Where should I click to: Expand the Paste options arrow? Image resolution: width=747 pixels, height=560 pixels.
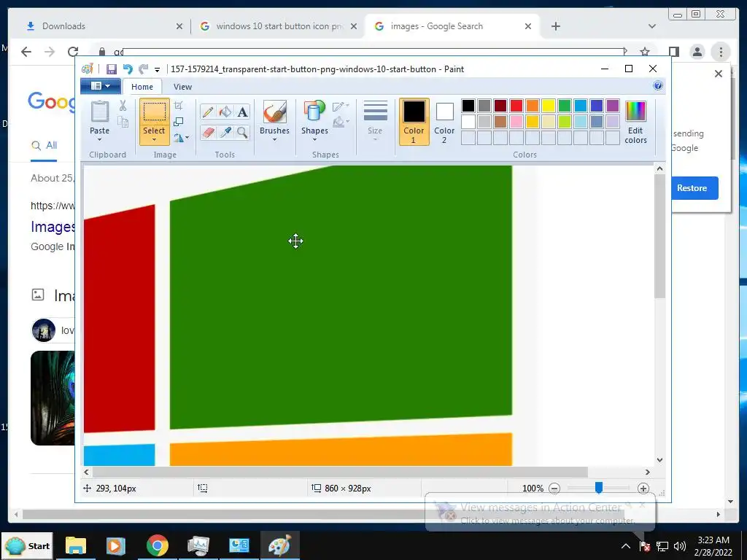click(x=99, y=139)
